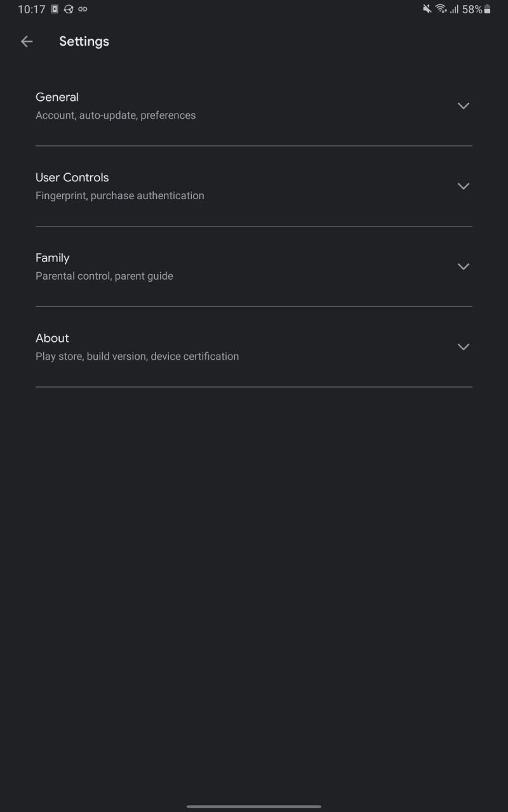Click the Settings page heading
The height and width of the screenshot is (812, 508).
[84, 41]
